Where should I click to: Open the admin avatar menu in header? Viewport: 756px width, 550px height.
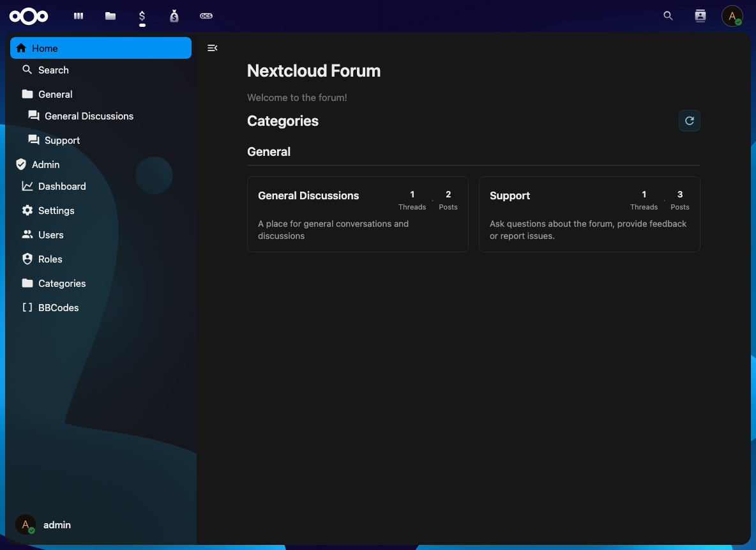tap(732, 16)
